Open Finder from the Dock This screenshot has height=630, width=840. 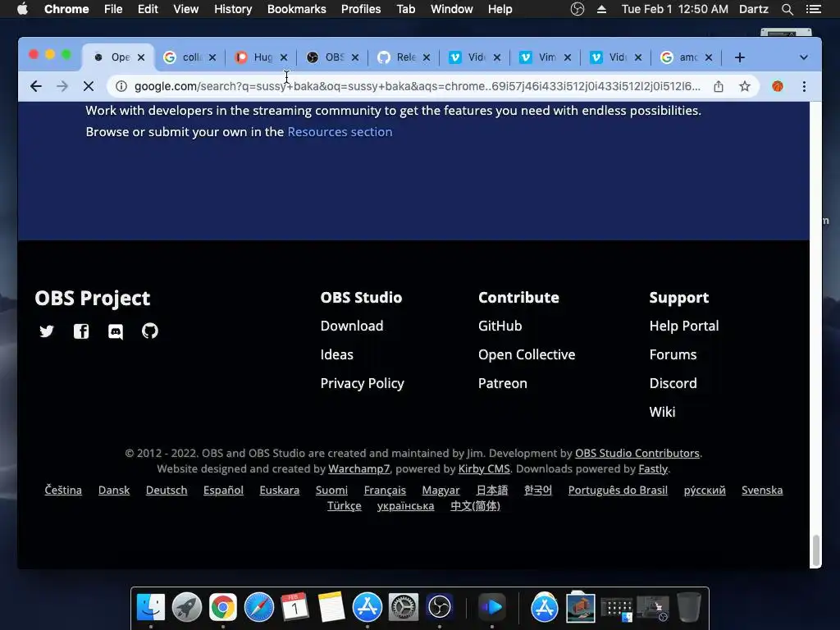coord(151,607)
